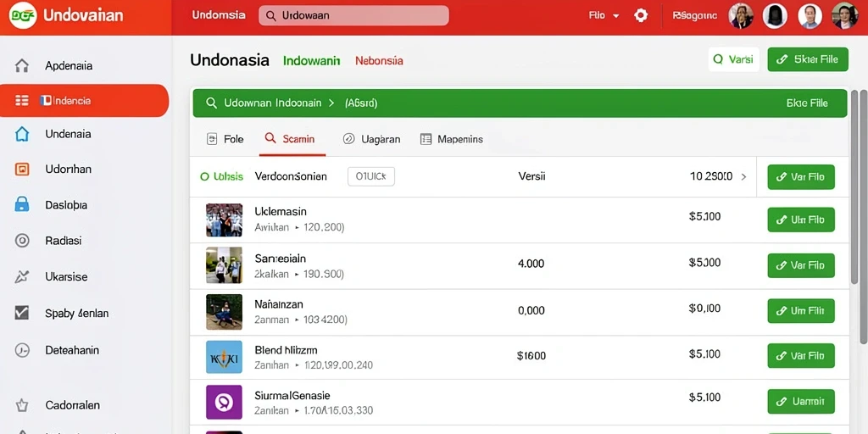Click the 0,000 value in Nañainzan row
This screenshot has width=868, height=434.
(531, 311)
